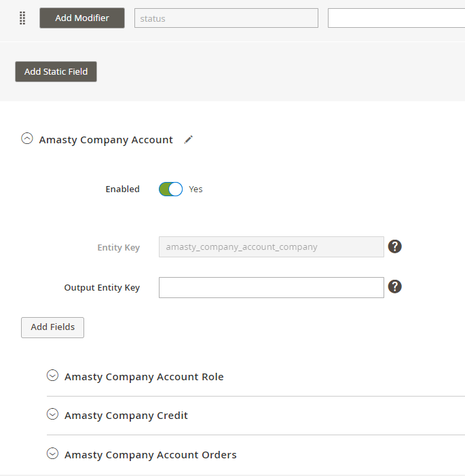
Task: Open help tooltip for Entity Key
Action: click(x=395, y=246)
